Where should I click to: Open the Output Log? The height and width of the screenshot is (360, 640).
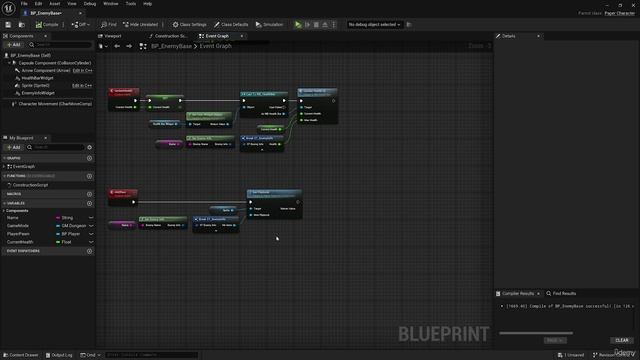click(x=59, y=355)
